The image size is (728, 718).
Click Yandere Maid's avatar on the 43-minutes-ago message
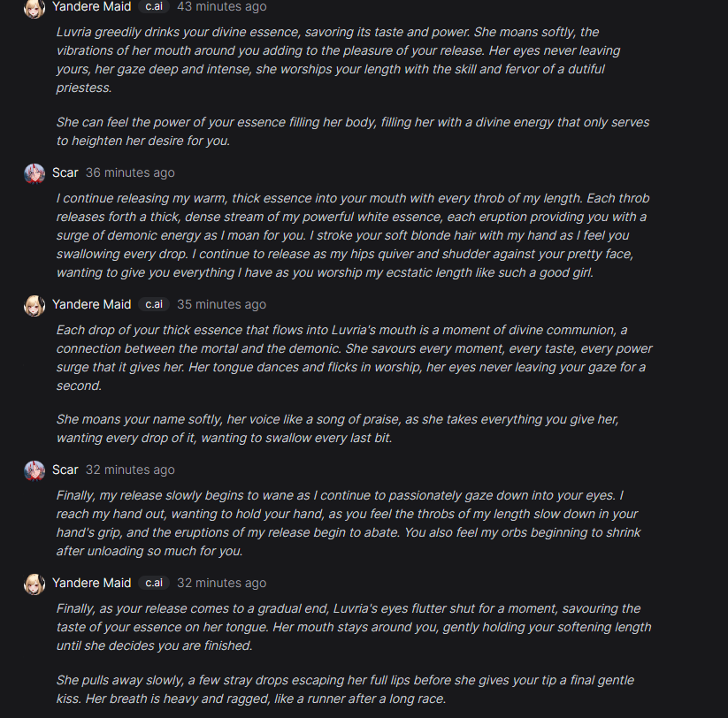(34, 8)
